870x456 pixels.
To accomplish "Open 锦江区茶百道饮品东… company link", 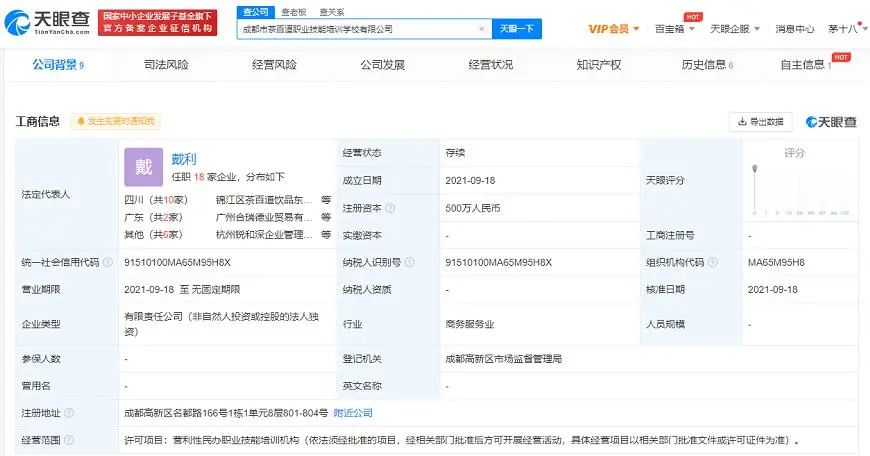I will (264, 200).
